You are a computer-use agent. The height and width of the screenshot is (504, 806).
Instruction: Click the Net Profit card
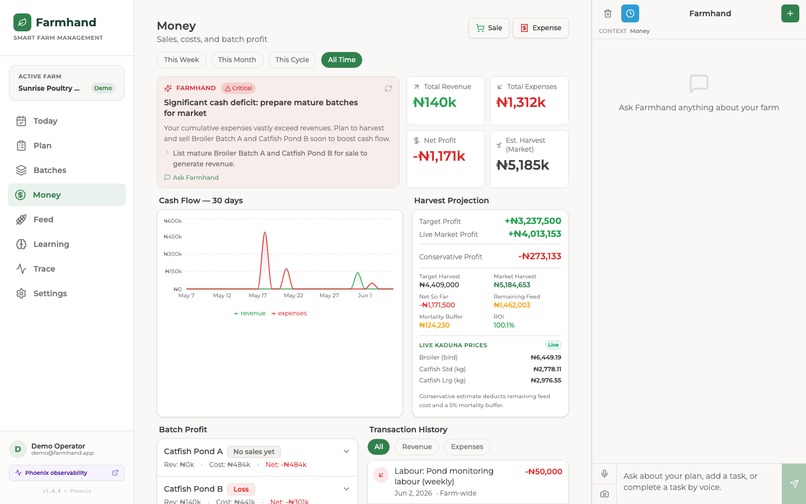point(446,159)
